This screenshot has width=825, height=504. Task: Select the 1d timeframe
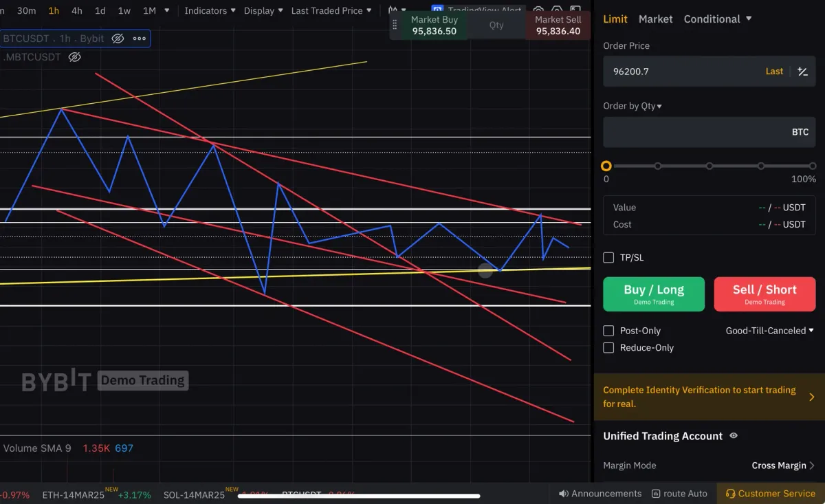coord(100,10)
